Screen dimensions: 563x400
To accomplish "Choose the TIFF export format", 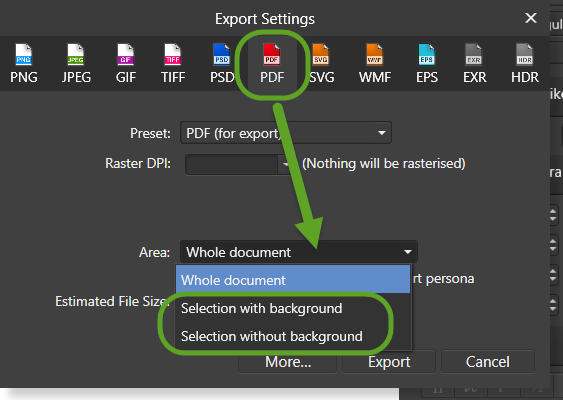I will [173, 64].
